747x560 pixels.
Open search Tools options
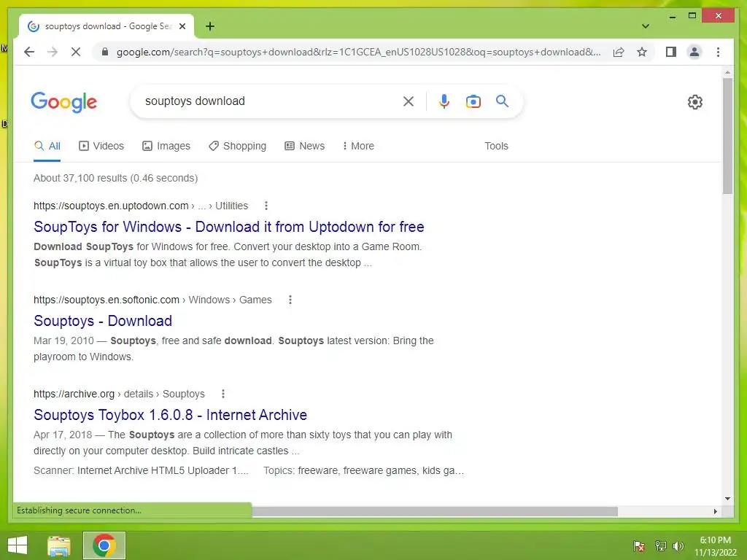point(496,146)
